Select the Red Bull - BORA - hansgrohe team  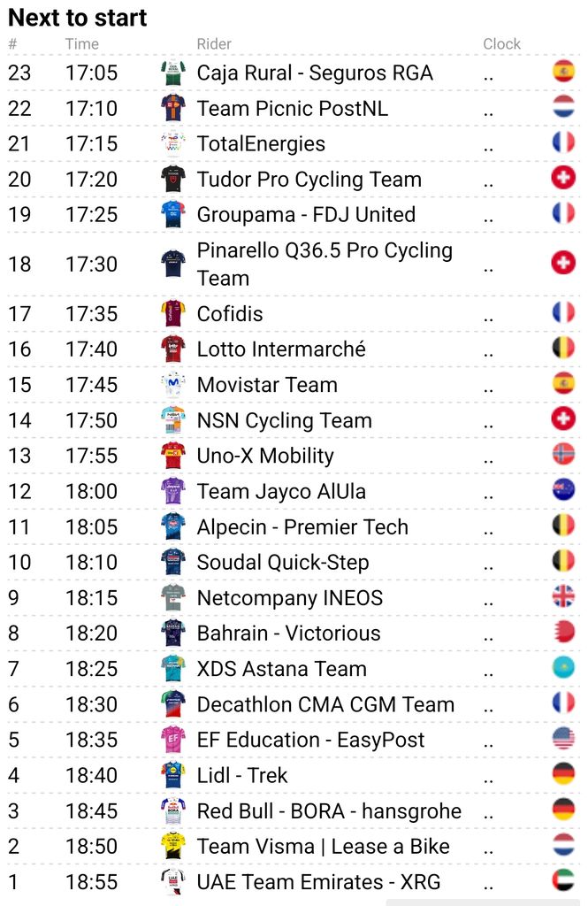pos(329,810)
